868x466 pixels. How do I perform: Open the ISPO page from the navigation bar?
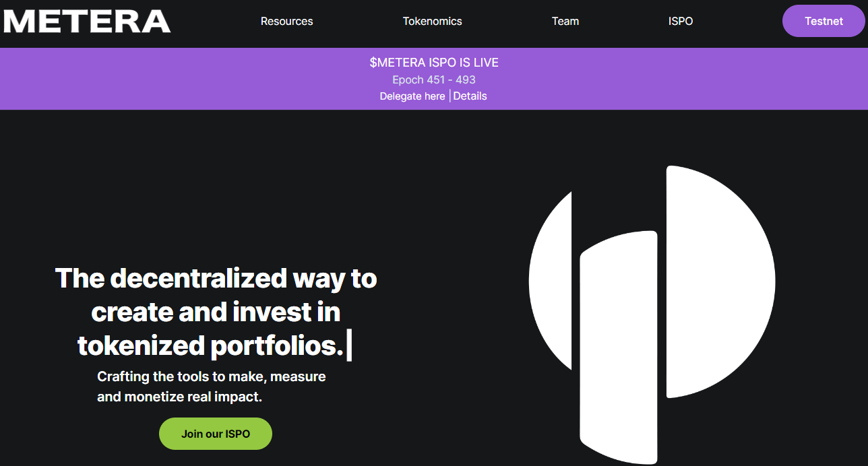click(681, 21)
